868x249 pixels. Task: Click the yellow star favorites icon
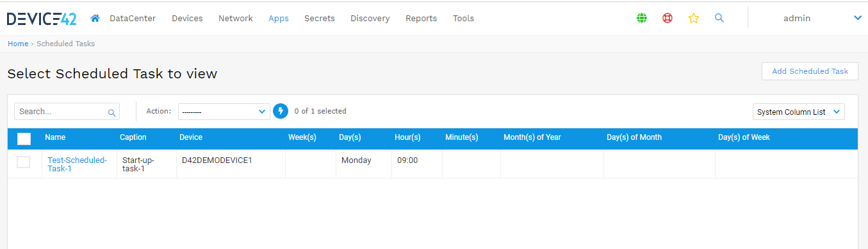pos(693,18)
